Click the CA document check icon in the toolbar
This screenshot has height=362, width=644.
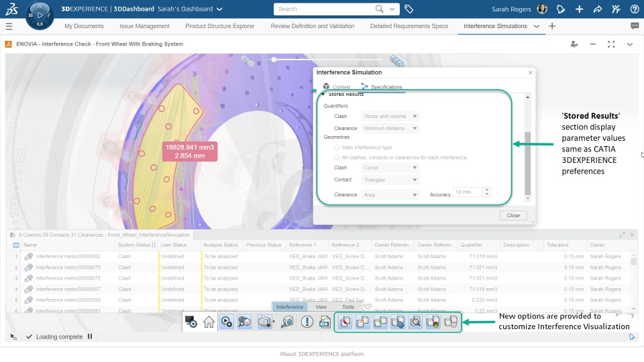point(325,322)
